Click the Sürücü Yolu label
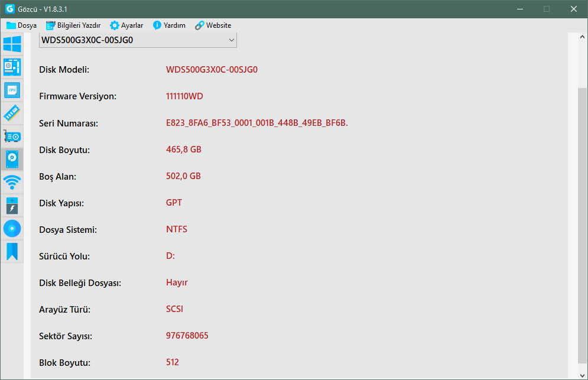Screen dimensions: 588x380 pyautogui.click(x=64, y=256)
